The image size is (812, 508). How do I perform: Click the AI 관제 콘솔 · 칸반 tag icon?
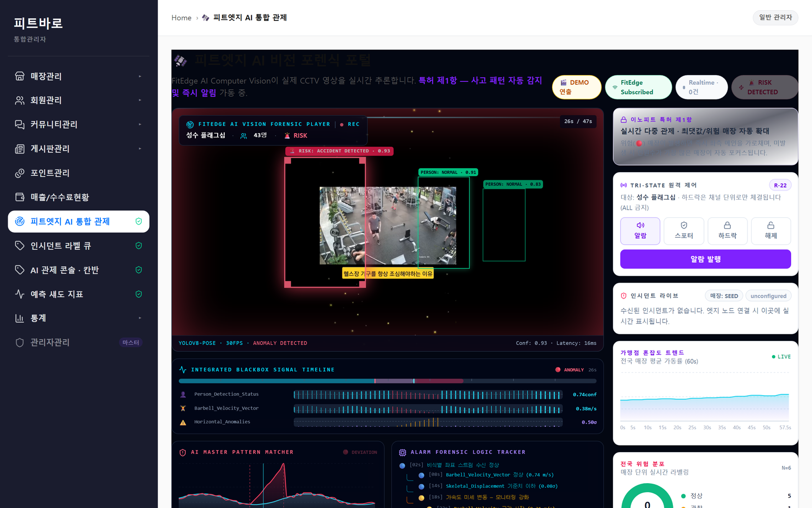pyautogui.click(x=20, y=270)
